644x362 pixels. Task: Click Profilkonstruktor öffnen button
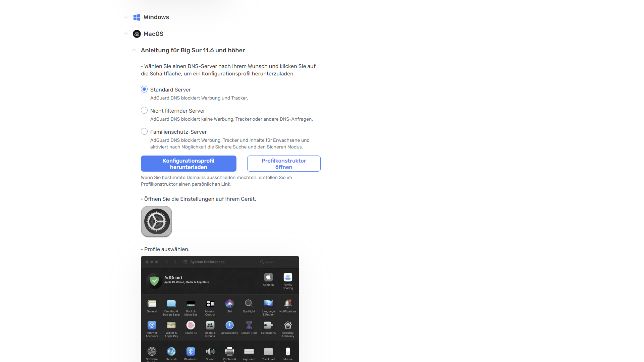point(284,164)
